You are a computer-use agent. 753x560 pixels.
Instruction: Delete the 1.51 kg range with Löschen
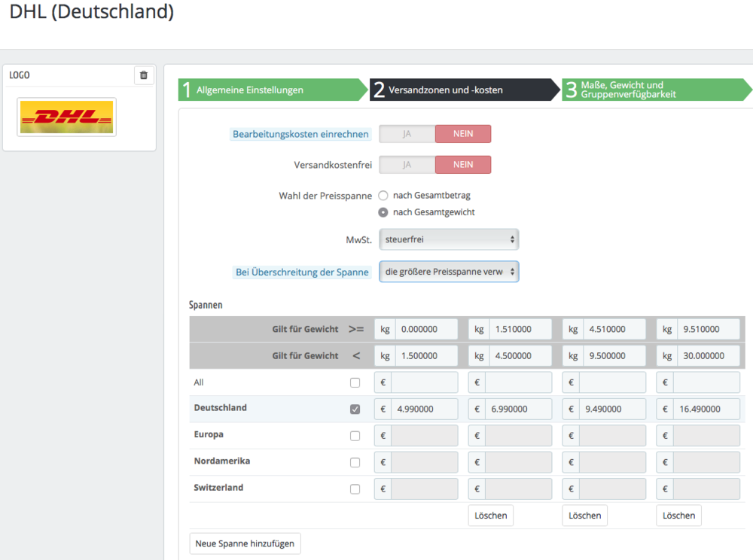pyautogui.click(x=491, y=516)
